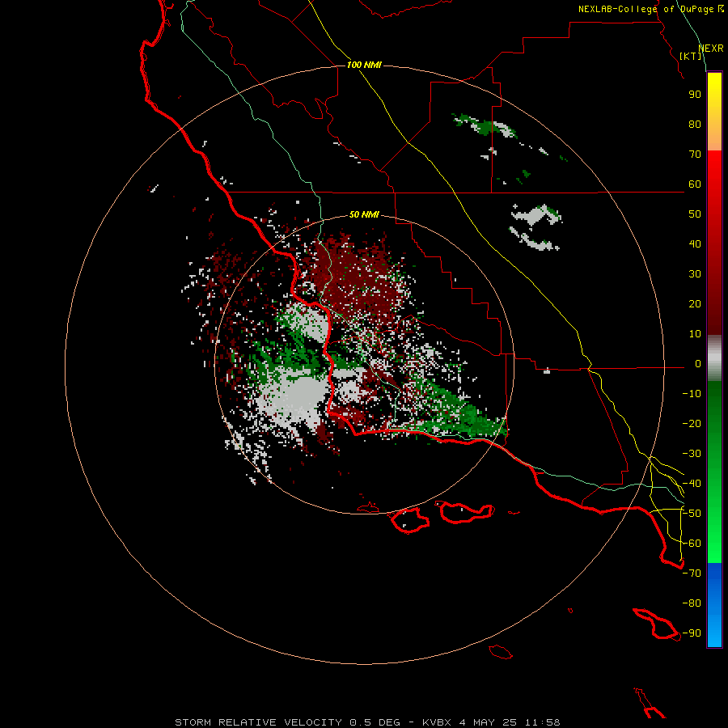Screen dimensions: 728x728
Task: Select the positive 60 value on velocity scale
Action: (695, 184)
